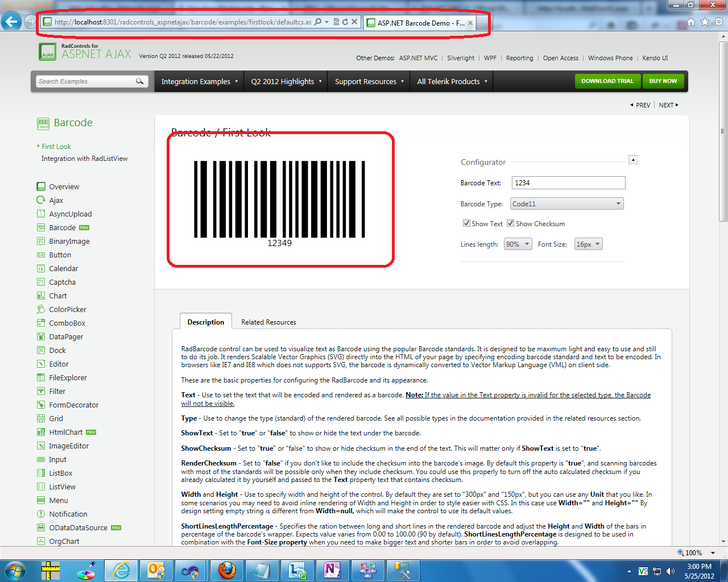This screenshot has width=728, height=582.
Task: Click the AsyncUpload icon in sidebar
Action: [x=41, y=214]
